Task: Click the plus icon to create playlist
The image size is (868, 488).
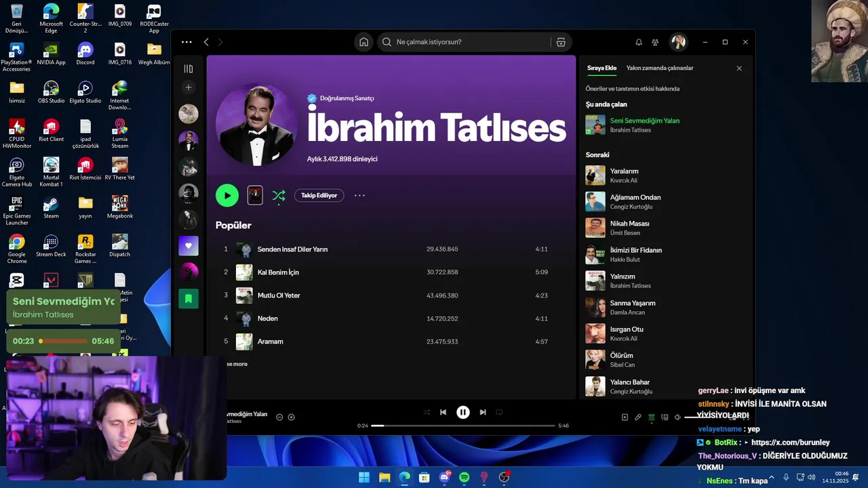Action: [189, 87]
